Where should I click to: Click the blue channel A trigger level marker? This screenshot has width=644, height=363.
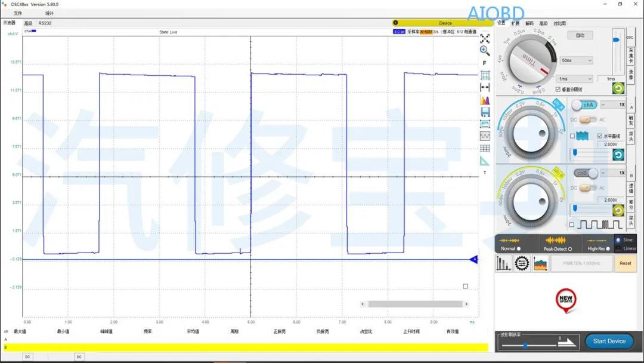pyautogui.click(x=474, y=259)
